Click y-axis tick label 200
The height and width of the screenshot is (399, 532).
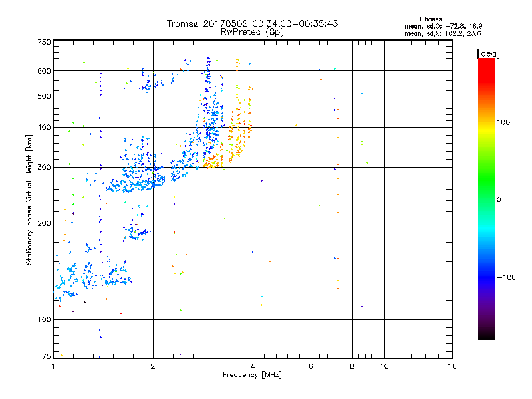coord(44,223)
